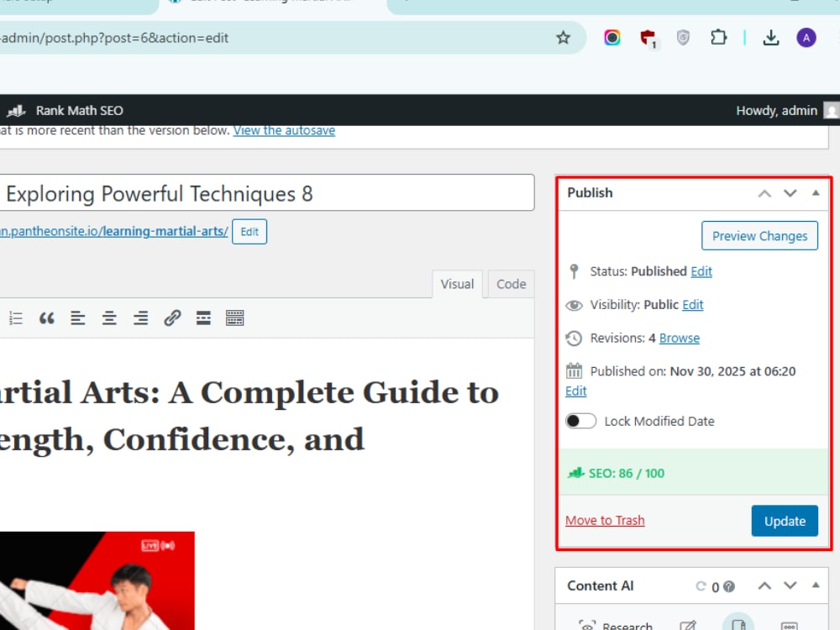Move the Content AI panel up
This screenshot has width=840, height=630.
[764, 585]
